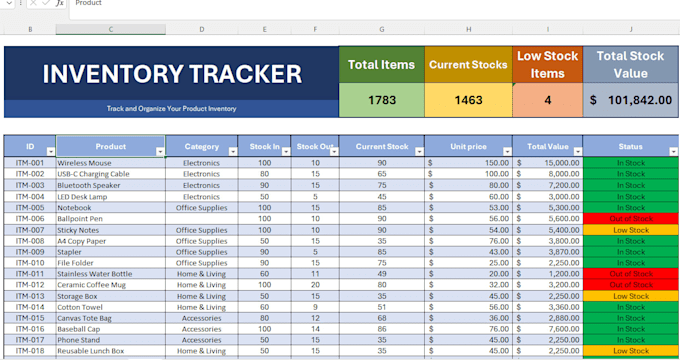Select the Current Stock value 49
This screenshot has height=360, width=680.
pyautogui.click(x=382, y=274)
